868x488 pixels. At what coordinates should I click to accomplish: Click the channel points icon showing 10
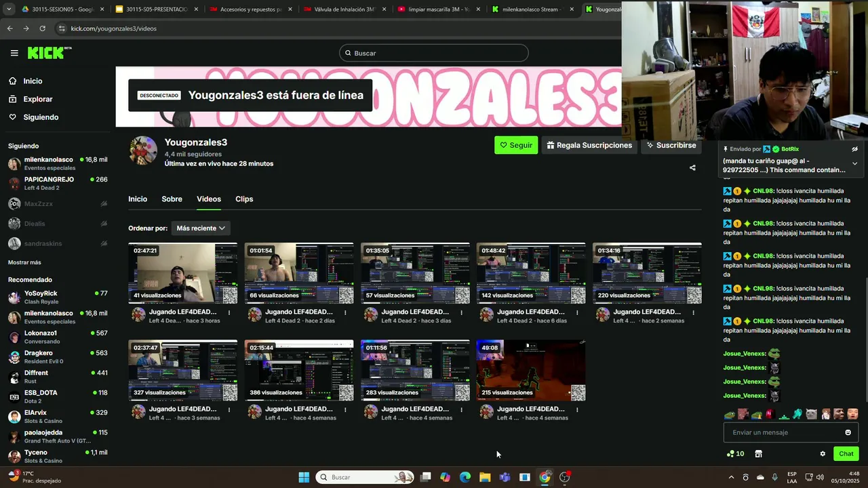click(735, 454)
